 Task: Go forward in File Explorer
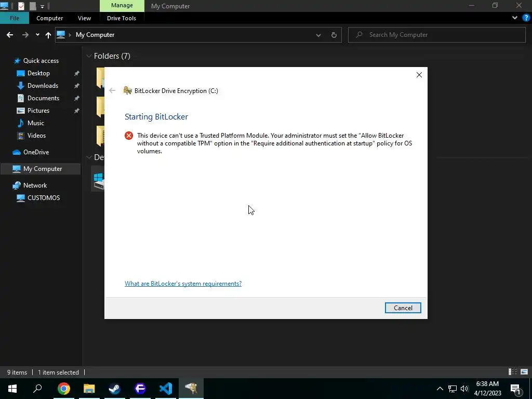25,35
